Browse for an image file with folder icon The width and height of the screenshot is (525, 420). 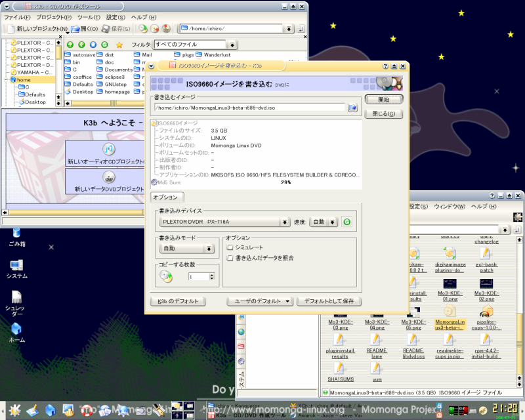tap(352, 108)
